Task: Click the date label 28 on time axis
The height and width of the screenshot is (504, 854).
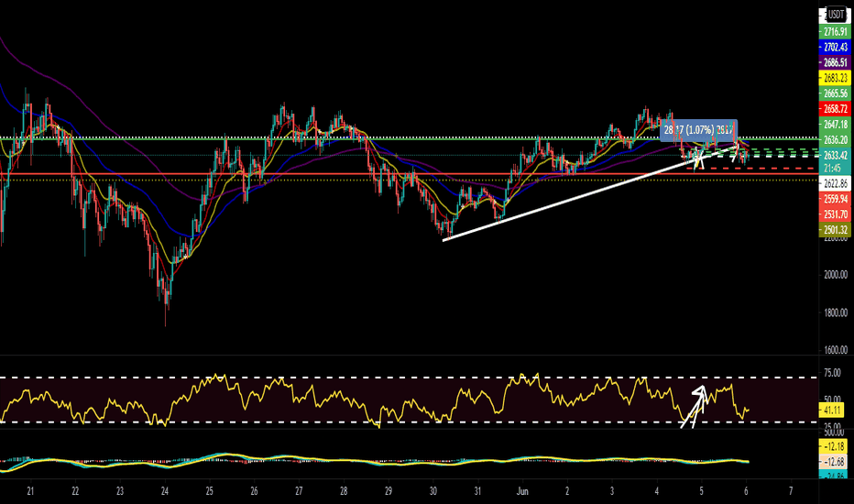Action: pyautogui.click(x=344, y=491)
